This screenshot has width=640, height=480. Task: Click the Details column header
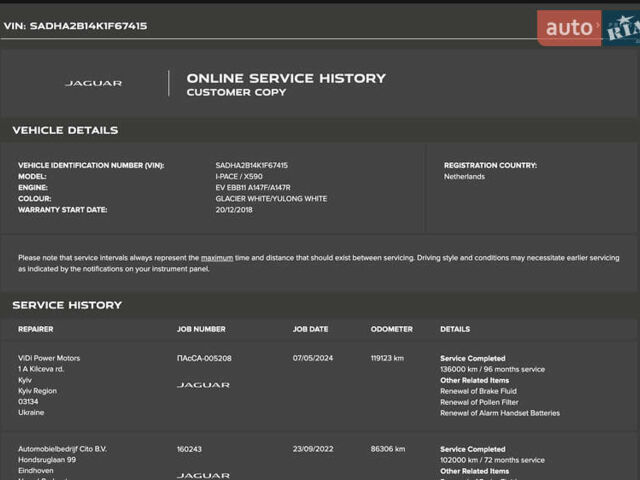coord(455,329)
